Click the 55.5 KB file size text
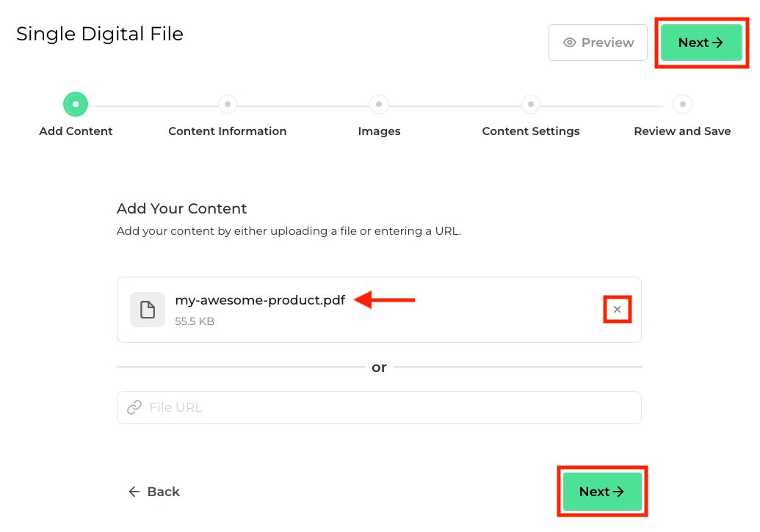The image size is (760, 532). (195, 321)
